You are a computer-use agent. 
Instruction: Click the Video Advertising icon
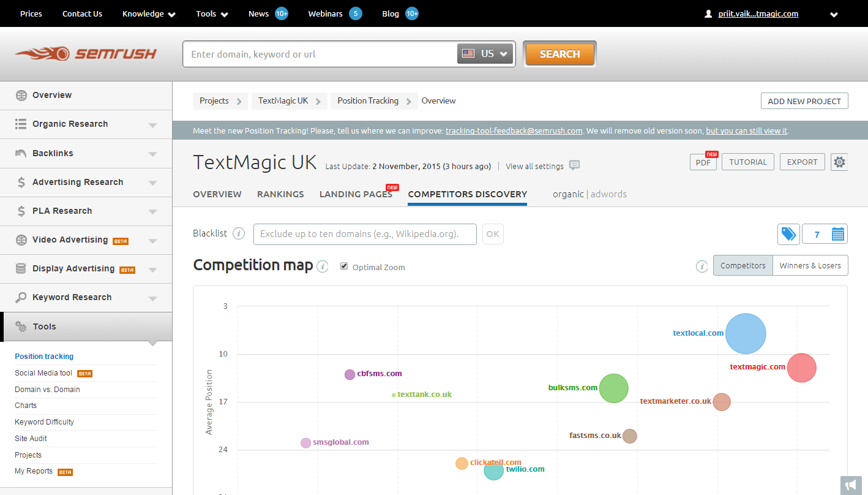tap(21, 240)
